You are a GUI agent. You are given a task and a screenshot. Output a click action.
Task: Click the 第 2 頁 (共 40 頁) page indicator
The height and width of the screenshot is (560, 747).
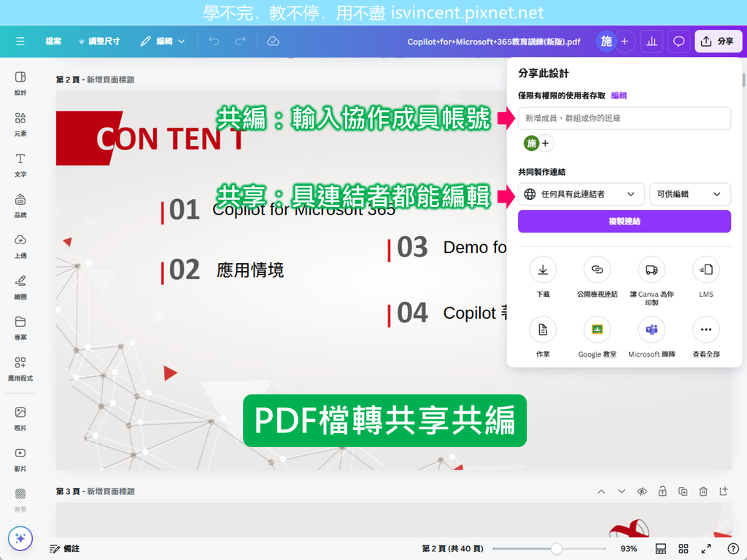click(x=452, y=548)
